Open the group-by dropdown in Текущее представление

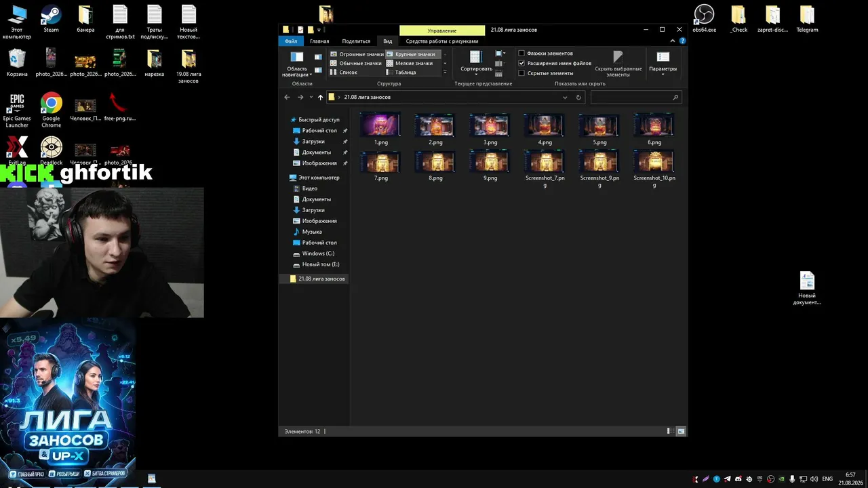pos(500,53)
